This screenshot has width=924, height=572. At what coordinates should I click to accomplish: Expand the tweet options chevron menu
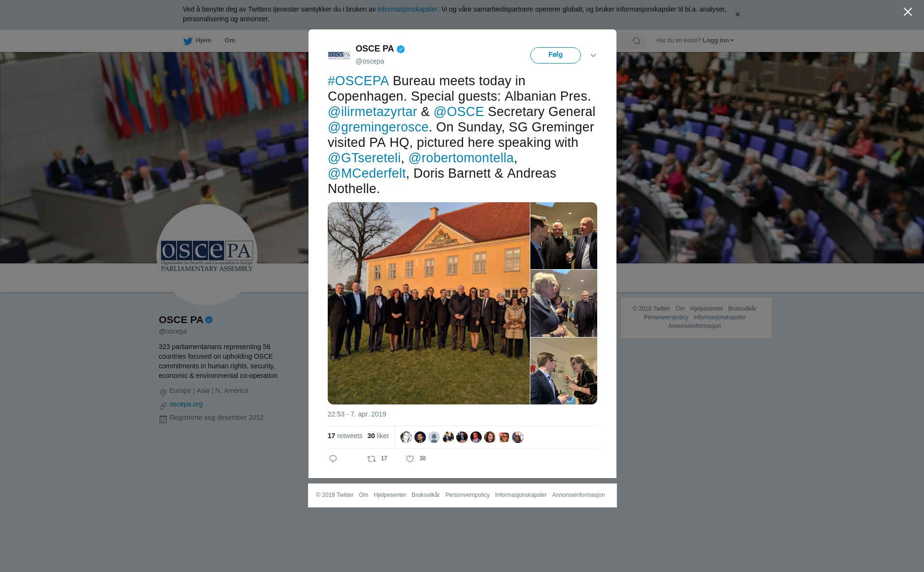point(593,55)
